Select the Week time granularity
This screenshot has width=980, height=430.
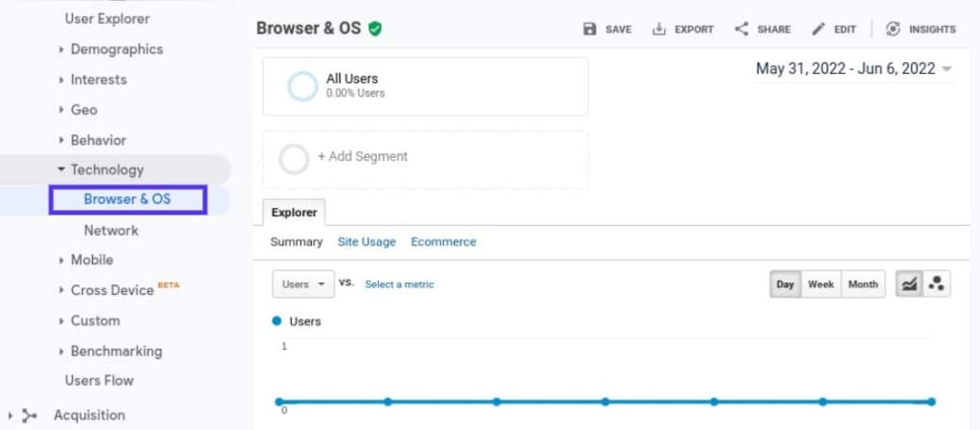(x=820, y=284)
